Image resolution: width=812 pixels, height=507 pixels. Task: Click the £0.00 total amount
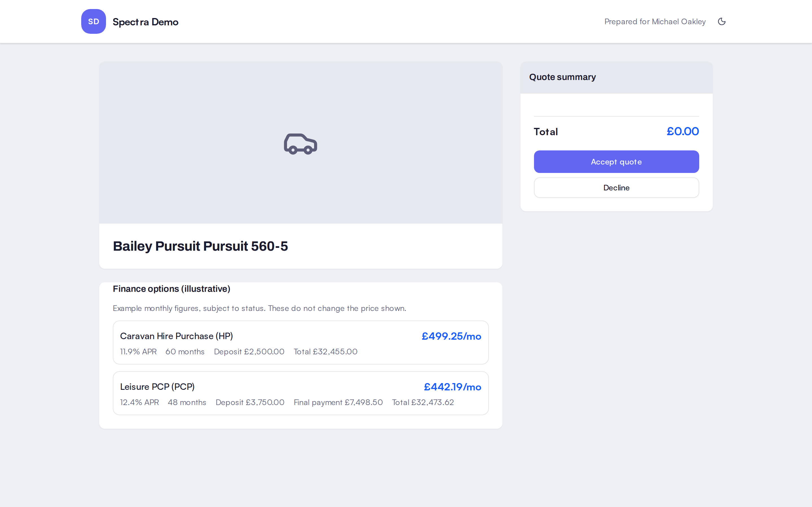pyautogui.click(x=683, y=131)
